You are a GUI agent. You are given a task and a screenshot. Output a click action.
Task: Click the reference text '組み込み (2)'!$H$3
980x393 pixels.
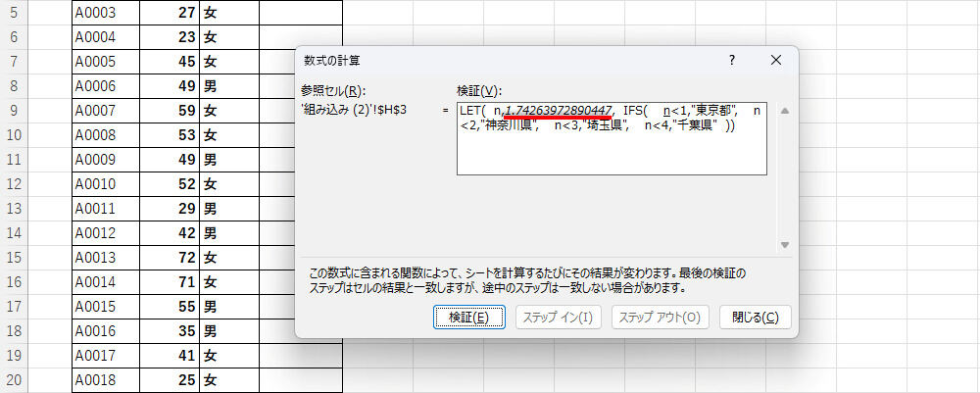point(355,111)
